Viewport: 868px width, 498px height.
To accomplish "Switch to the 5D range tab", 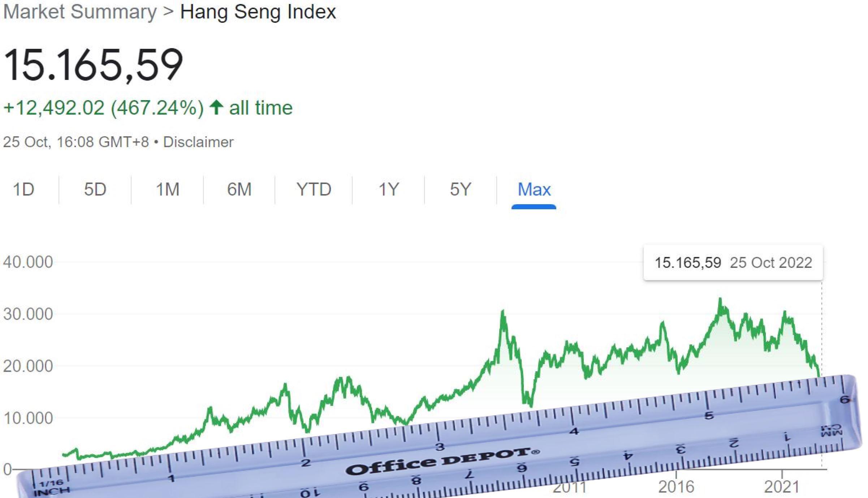I will (95, 189).
